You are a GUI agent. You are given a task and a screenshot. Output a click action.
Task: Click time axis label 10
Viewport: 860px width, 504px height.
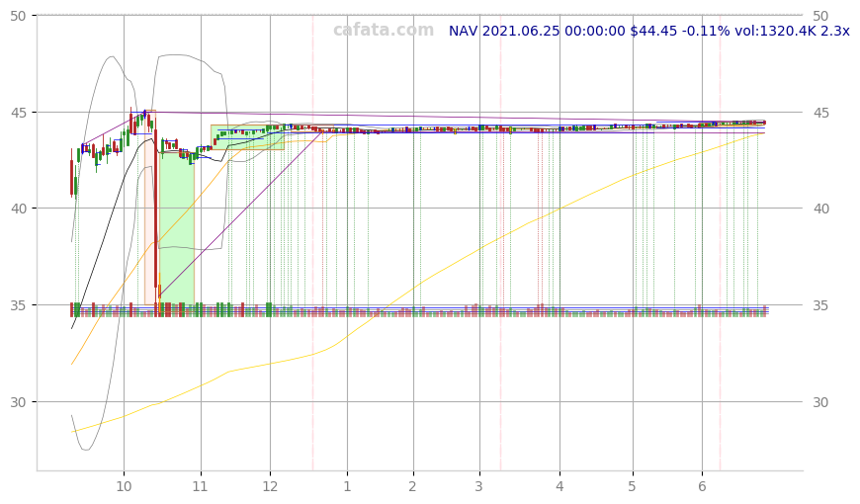tap(124, 486)
